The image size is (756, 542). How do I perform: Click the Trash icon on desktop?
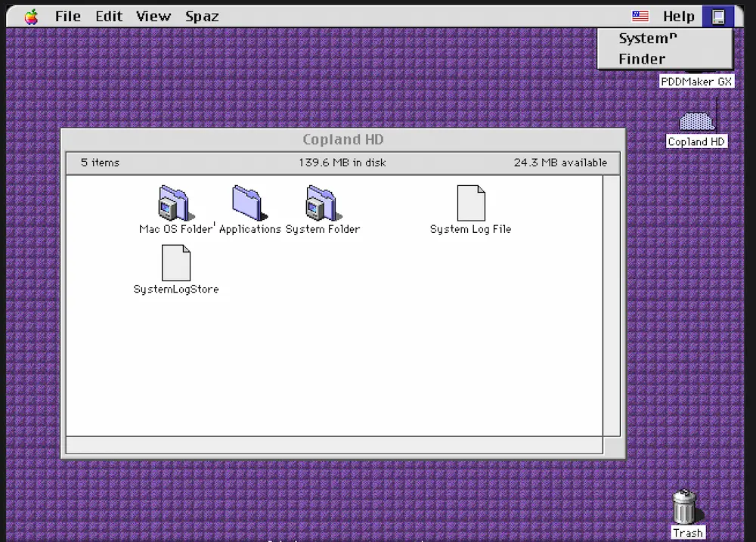point(685,506)
